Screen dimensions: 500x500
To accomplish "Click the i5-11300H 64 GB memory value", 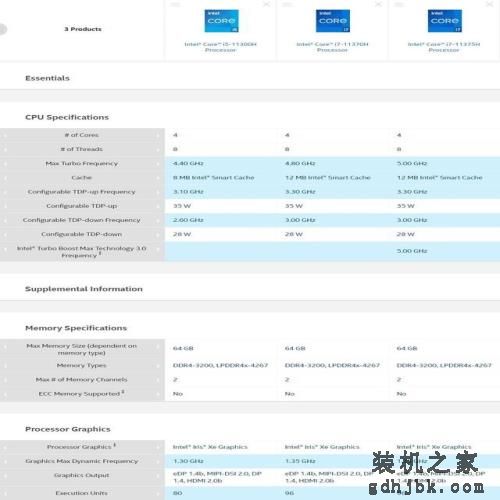I will pyautogui.click(x=183, y=348).
